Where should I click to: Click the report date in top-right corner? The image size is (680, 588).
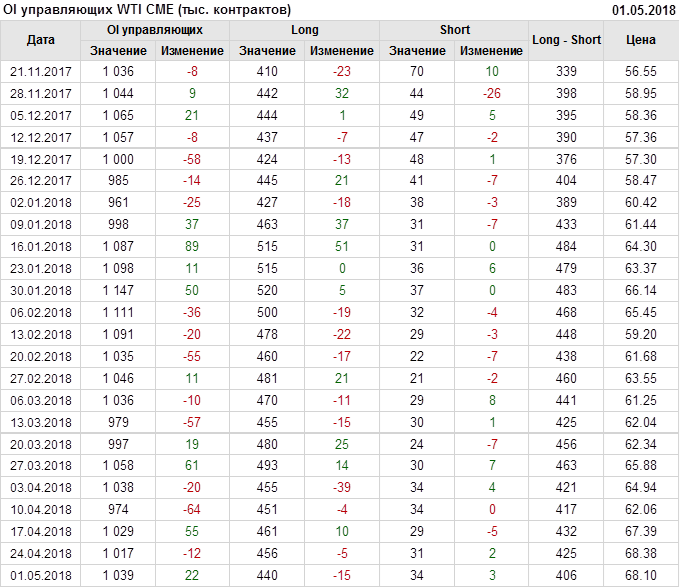644,10
